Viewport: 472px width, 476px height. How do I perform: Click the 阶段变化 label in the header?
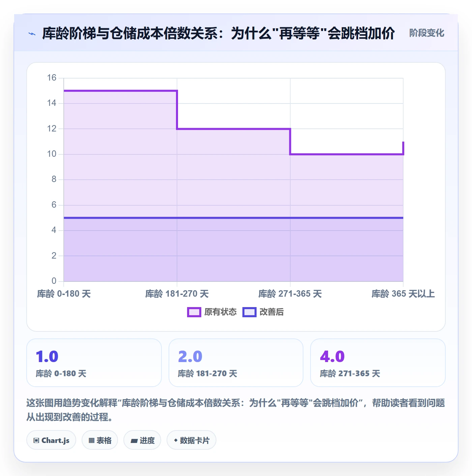(427, 33)
